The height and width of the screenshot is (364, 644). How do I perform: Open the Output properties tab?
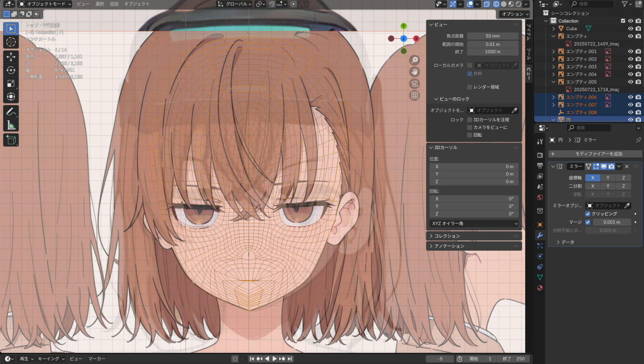540,166
